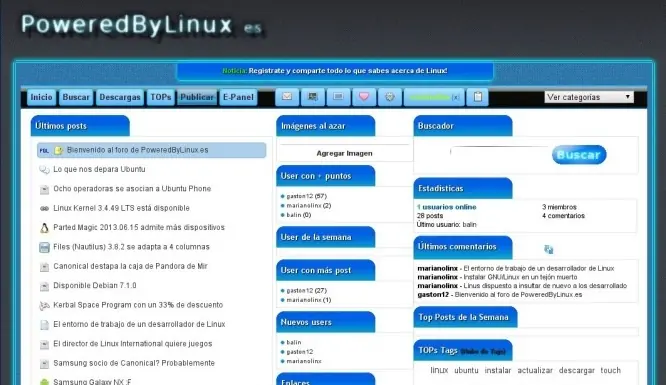
Task: Select the actualizar tag
Action: coord(535,371)
